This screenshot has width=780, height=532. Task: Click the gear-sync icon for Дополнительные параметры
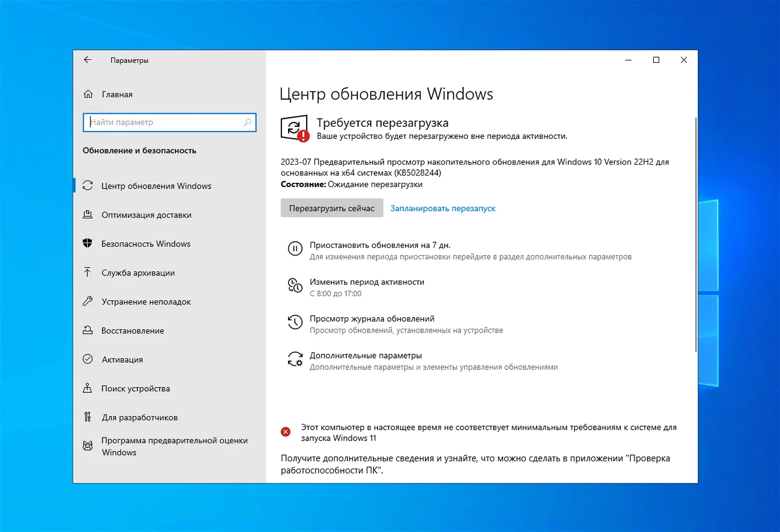(x=295, y=359)
